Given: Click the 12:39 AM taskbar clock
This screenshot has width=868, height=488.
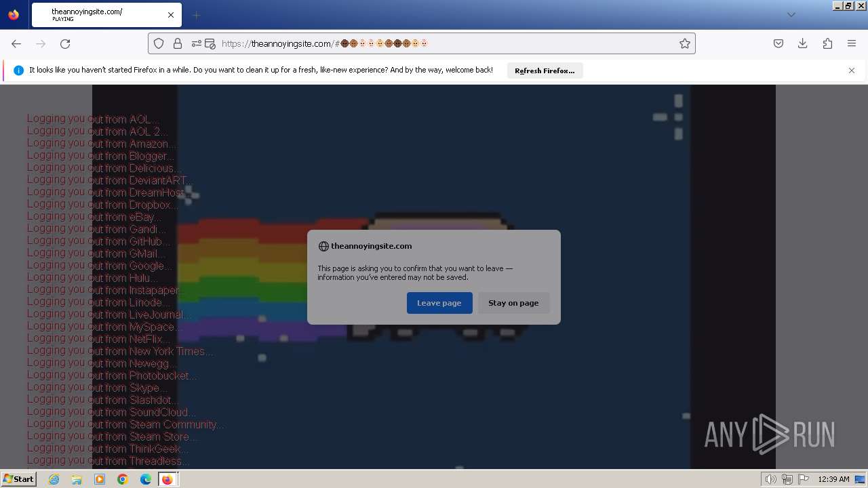Looking at the screenshot, I should point(833,479).
